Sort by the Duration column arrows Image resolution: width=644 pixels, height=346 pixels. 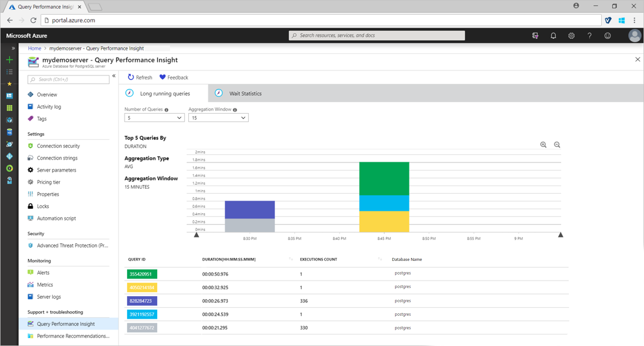[x=291, y=259]
